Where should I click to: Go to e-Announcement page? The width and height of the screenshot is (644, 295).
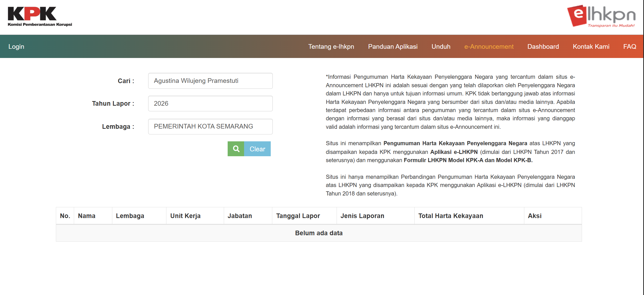(489, 46)
